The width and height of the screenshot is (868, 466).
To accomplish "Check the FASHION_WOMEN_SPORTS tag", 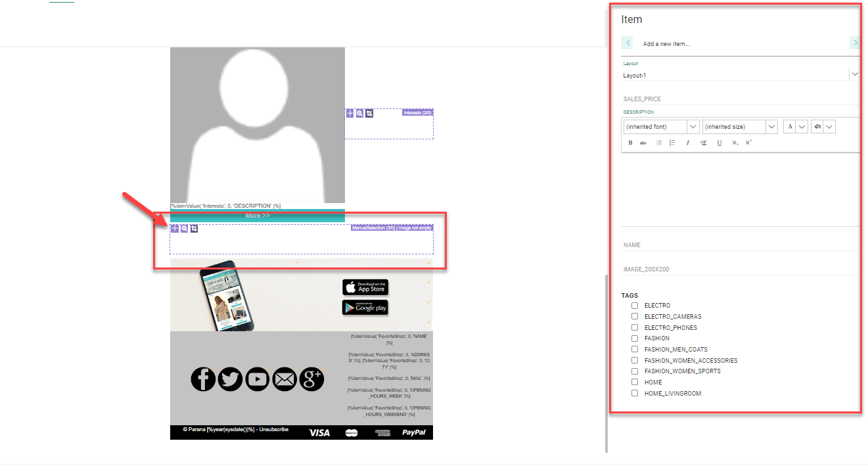I will tap(635, 371).
